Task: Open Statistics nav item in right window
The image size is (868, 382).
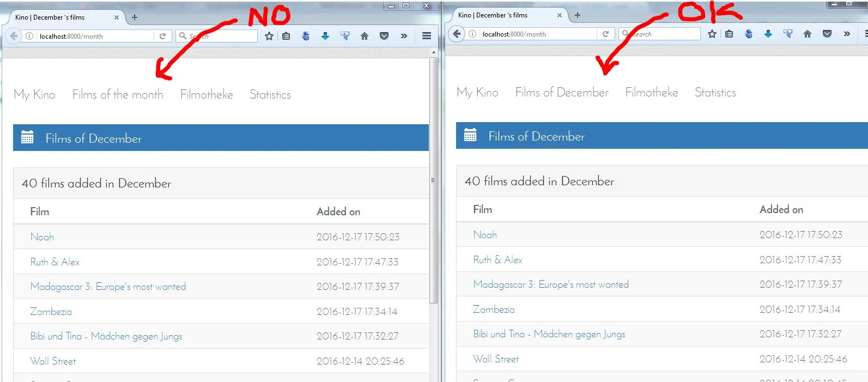Action: (715, 92)
